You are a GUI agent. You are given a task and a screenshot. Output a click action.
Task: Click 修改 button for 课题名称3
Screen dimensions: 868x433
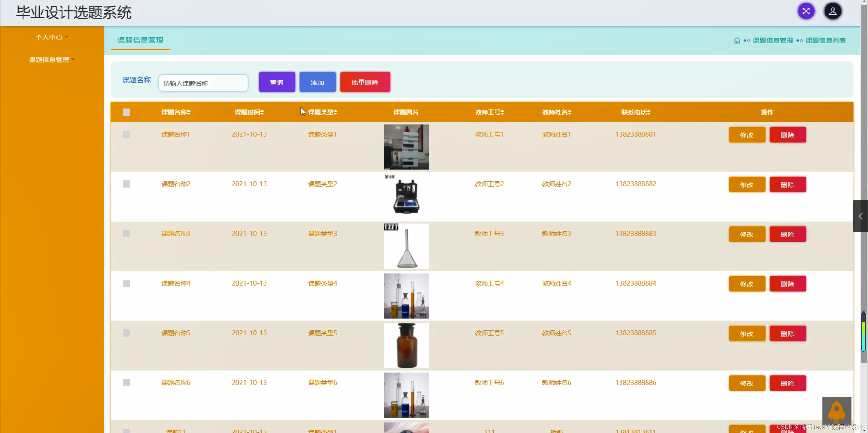click(747, 234)
